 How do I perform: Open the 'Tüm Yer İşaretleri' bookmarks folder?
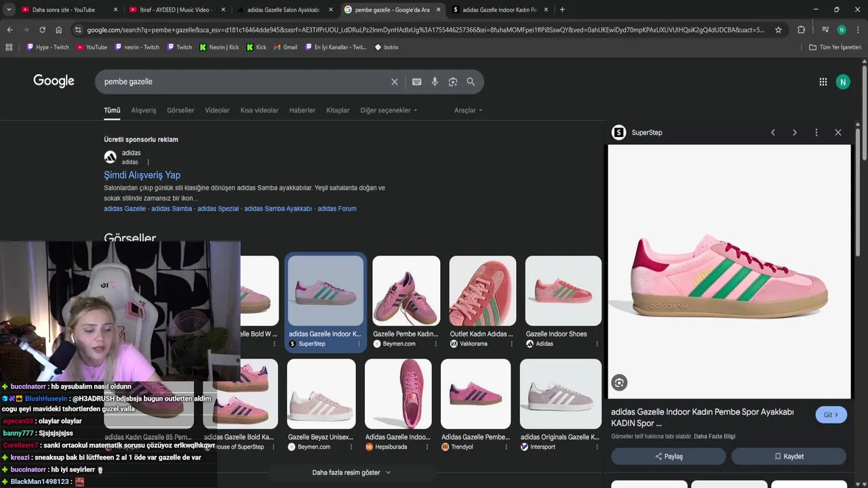pos(835,47)
